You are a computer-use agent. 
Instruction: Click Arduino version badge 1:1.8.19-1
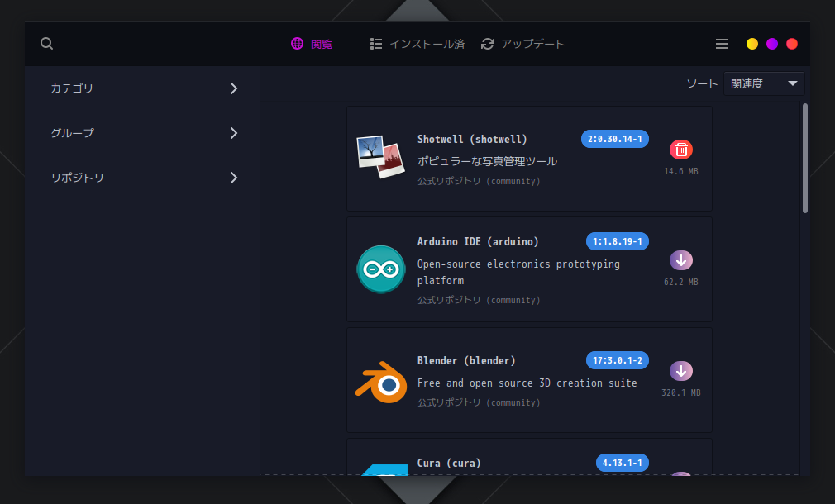(x=618, y=241)
